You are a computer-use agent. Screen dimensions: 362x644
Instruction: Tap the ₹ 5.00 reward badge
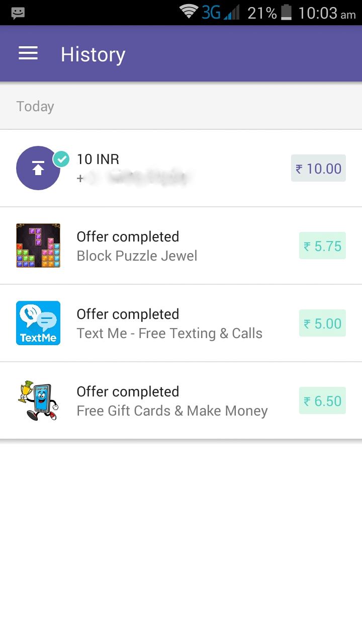[322, 323]
